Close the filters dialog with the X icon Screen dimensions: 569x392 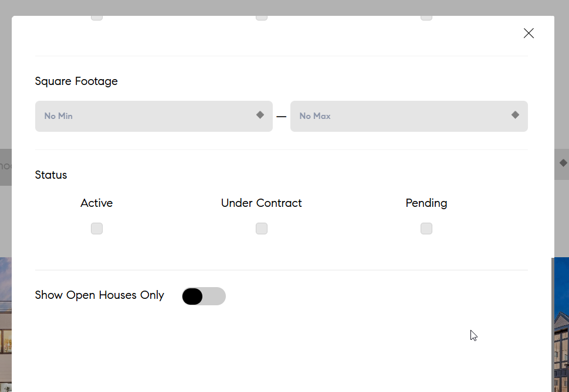coord(529,33)
